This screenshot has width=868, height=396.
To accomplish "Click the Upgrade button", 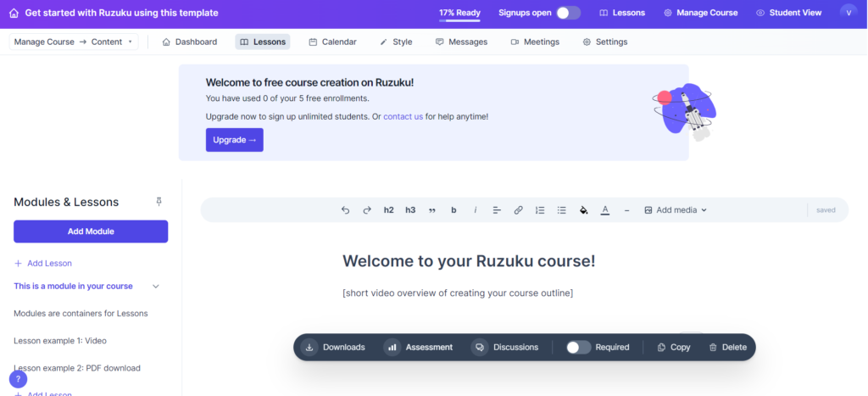I will click(235, 140).
